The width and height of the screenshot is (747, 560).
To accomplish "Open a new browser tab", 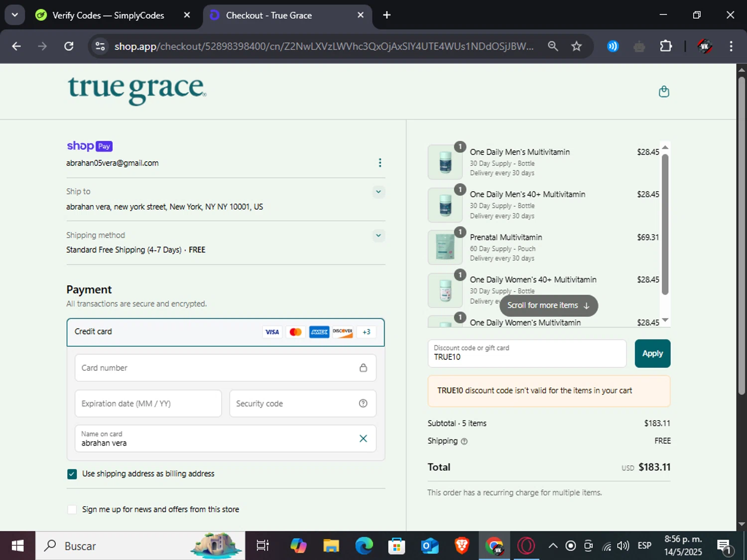I will 387,15.
